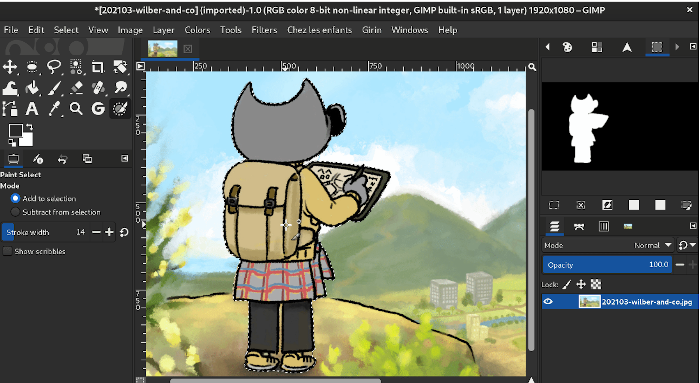The width and height of the screenshot is (700, 383).
Task: Select the Zoom magnifier tool
Action: tap(76, 108)
